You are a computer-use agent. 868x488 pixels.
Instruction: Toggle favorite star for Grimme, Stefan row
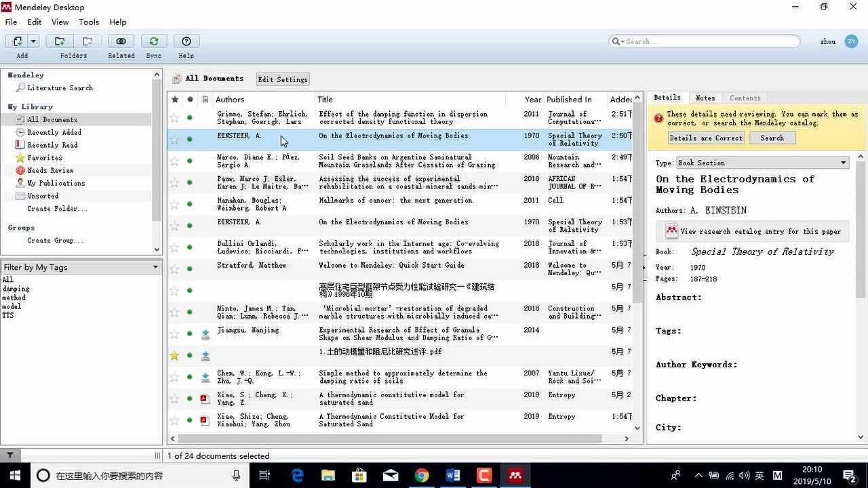(x=174, y=118)
